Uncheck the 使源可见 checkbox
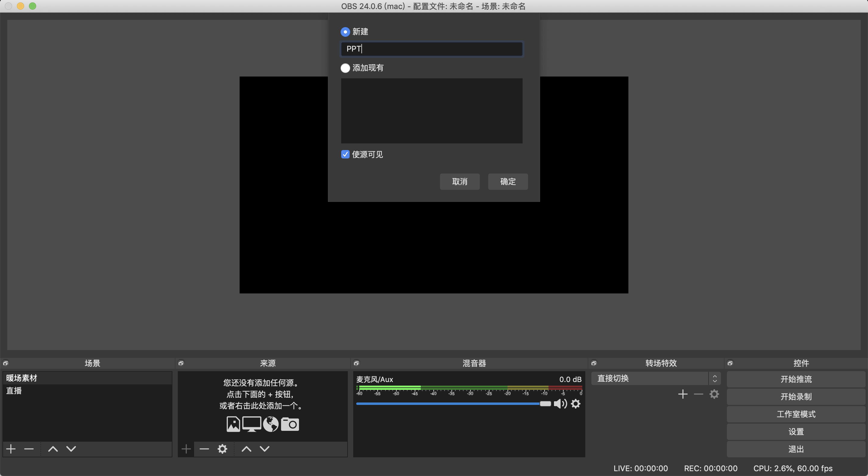The width and height of the screenshot is (868, 476). [345, 154]
